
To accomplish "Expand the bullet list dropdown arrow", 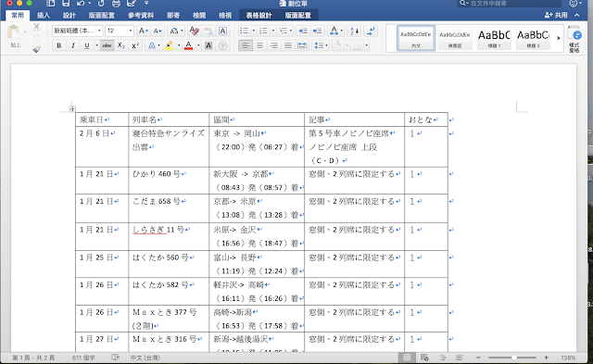I will (x=254, y=31).
